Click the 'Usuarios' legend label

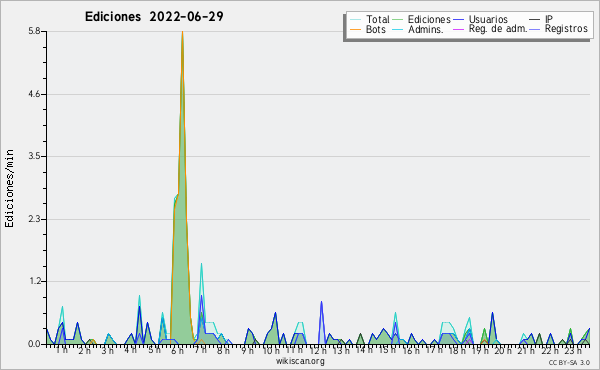click(x=488, y=19)
